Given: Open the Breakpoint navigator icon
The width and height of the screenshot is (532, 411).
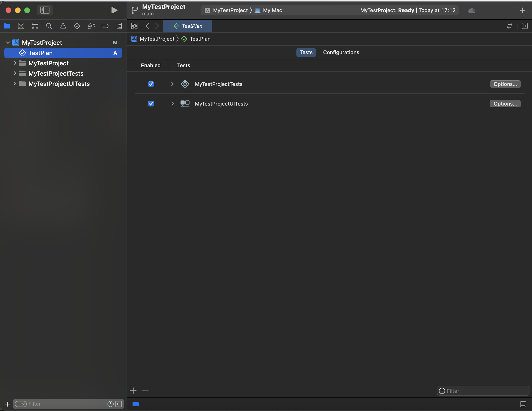Looking at the screenshot, I should click(x=105, y=26).
